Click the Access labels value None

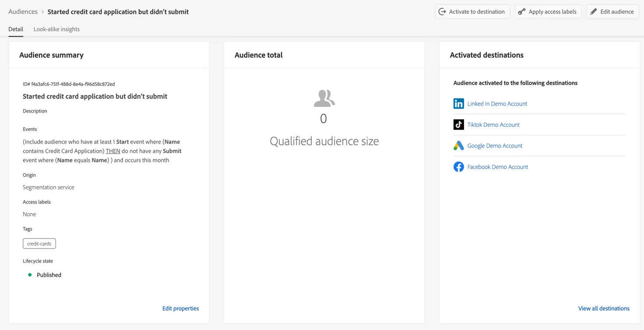click(x=29, y=214)
